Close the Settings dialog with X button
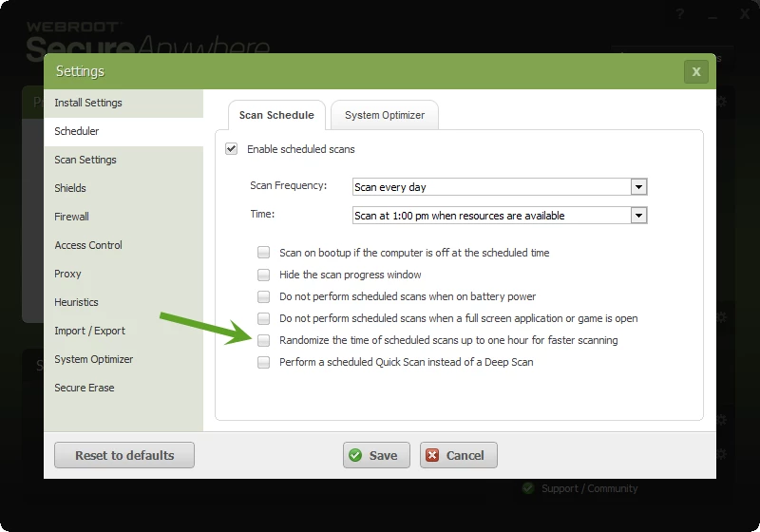This screenshot has height=532, width=760. tap(696, 71)
